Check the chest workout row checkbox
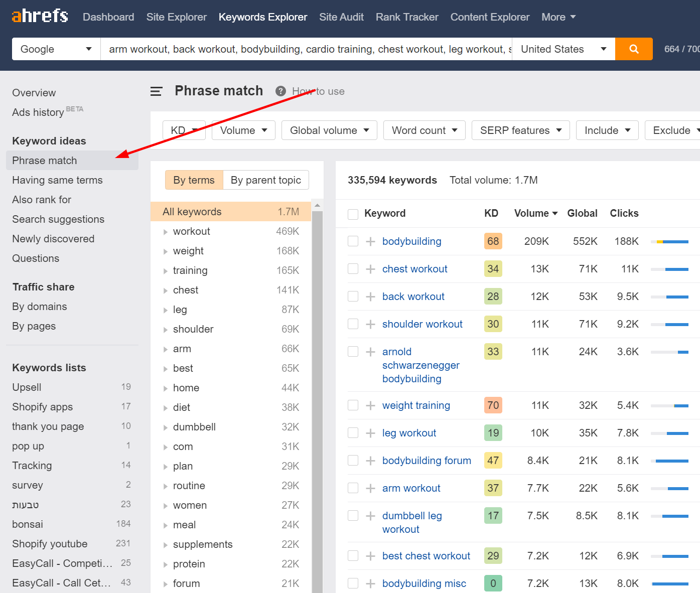This screenshot has width=700, height=593. [353, 269]
